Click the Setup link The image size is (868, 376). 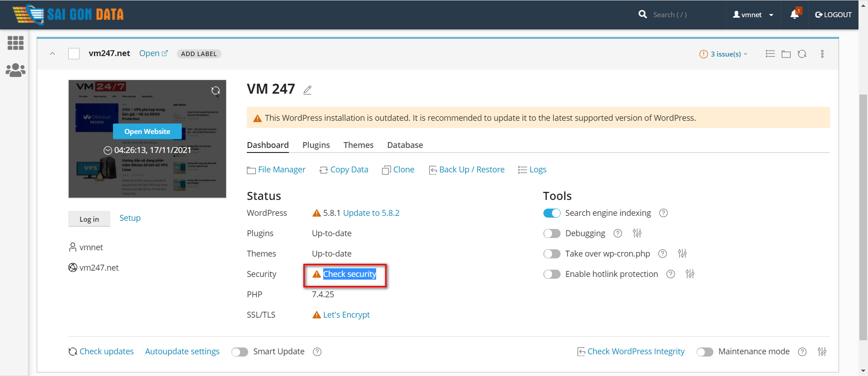(130, 218)
